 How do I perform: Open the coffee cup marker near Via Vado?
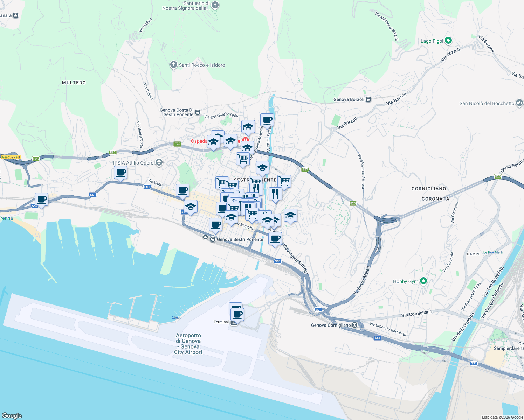pyautogui.click(x=182, y=190)
